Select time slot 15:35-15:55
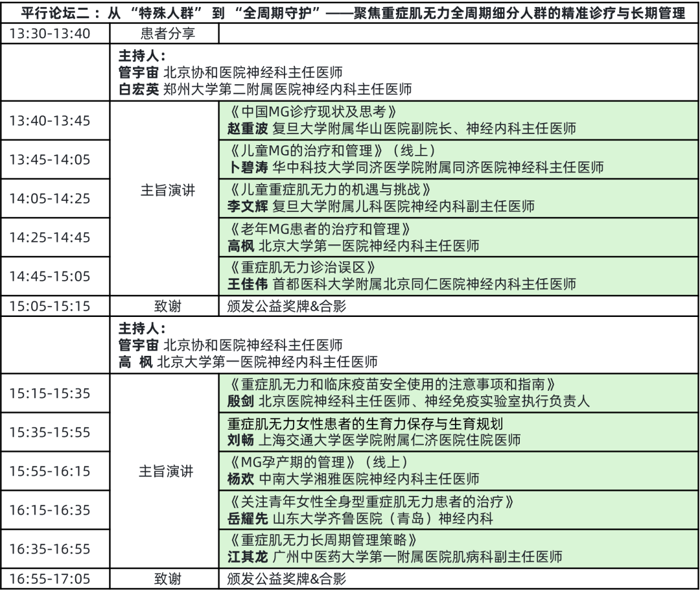This screenshot has height=595, width=700. click(49, 432)
